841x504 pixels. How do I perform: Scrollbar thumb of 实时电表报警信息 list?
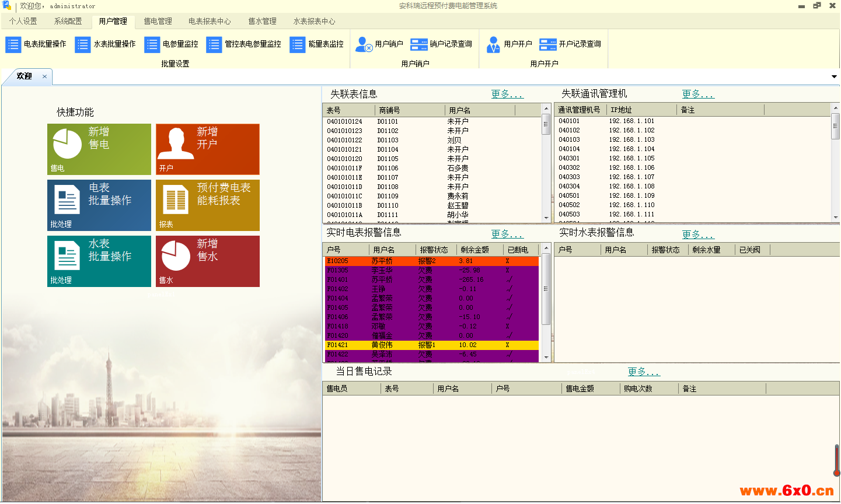click(x=546, y=289)
